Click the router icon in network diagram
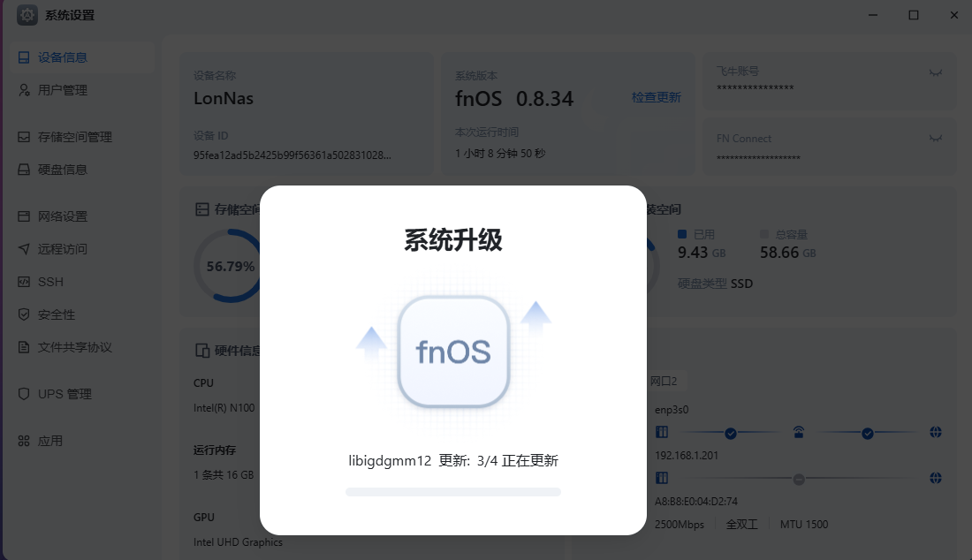The width and height of the screenshot is (972, 560). 799,433
